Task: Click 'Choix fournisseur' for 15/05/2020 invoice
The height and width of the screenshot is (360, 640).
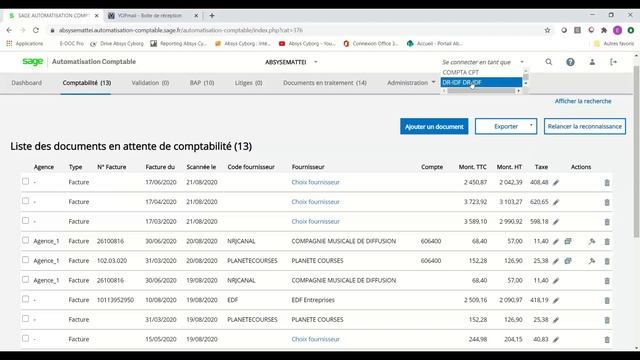Action: 316,339
